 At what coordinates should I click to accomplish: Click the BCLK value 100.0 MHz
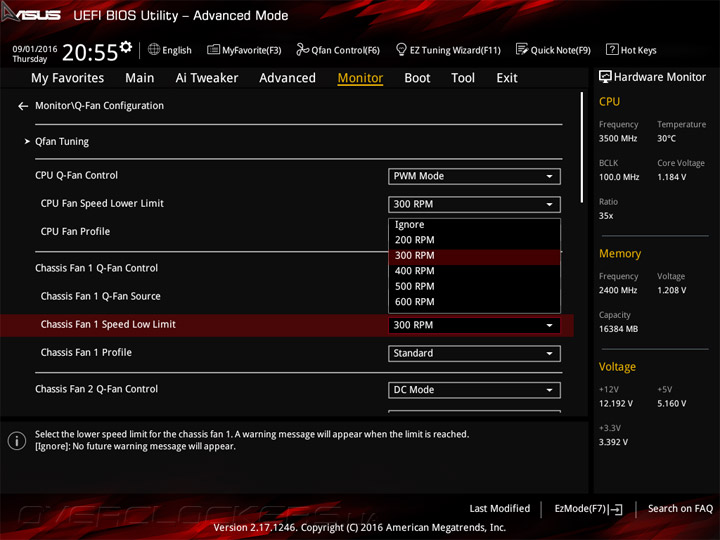coord(619,177)
